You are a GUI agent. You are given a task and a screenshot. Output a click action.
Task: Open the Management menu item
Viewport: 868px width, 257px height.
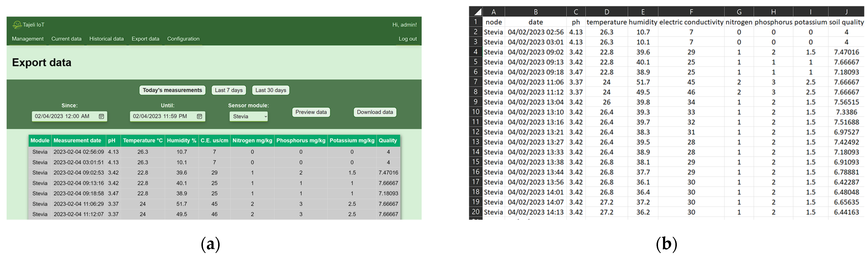pos(28,39)
